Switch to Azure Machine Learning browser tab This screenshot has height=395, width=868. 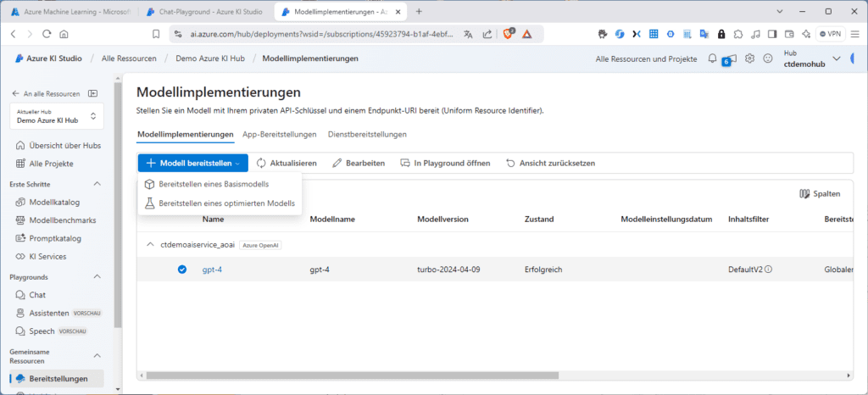[x=70, y=11]
